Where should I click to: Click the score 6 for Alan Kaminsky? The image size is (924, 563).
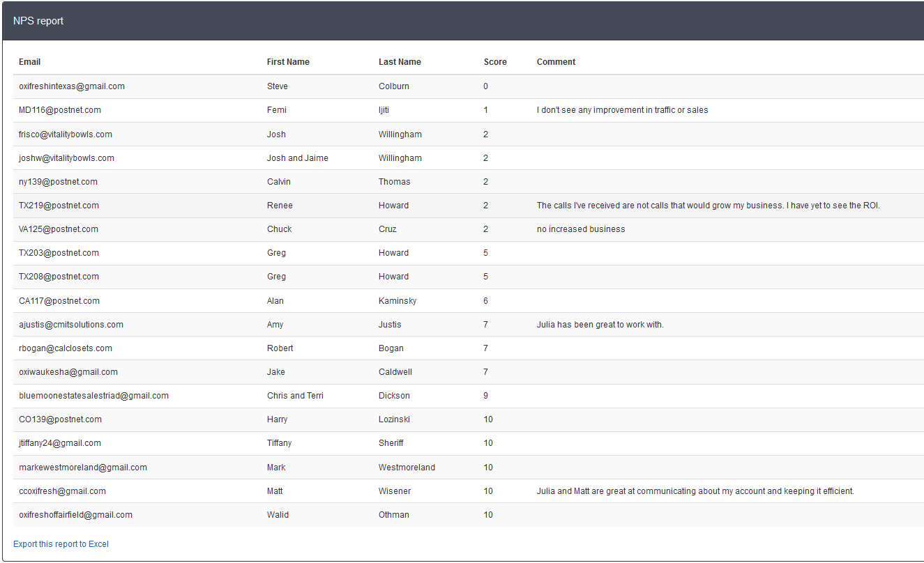(486, 301)
